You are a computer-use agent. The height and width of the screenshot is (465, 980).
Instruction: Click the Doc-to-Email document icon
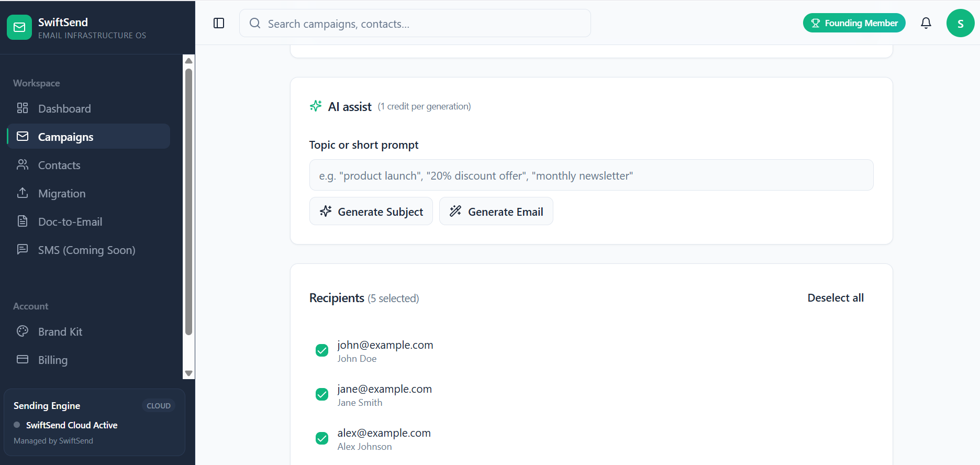(x=23, y=221)
